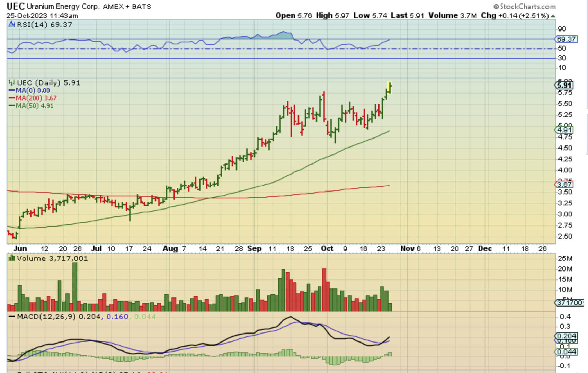Image resolution: width=588 pixels, height=373 pixels.
Task: Click the Chg +0.14 (+2.51%) value
Action: [x=515, y=16]
